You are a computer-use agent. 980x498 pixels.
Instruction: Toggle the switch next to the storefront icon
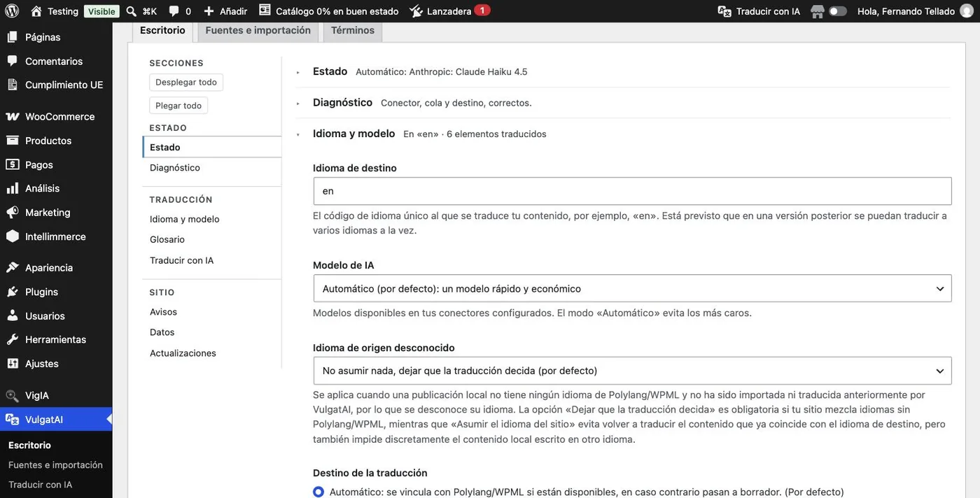(x=838, y=11)
